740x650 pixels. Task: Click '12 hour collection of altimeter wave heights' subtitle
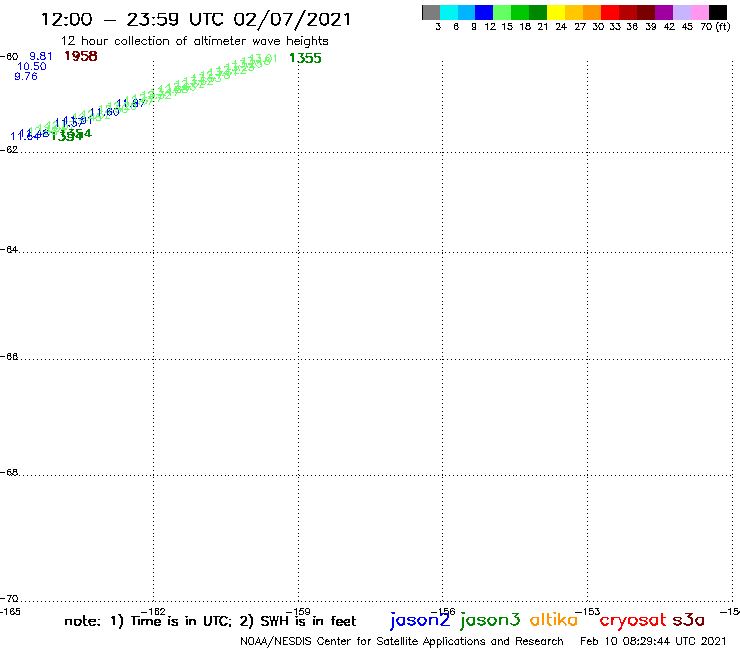click(x=194, y=41)
